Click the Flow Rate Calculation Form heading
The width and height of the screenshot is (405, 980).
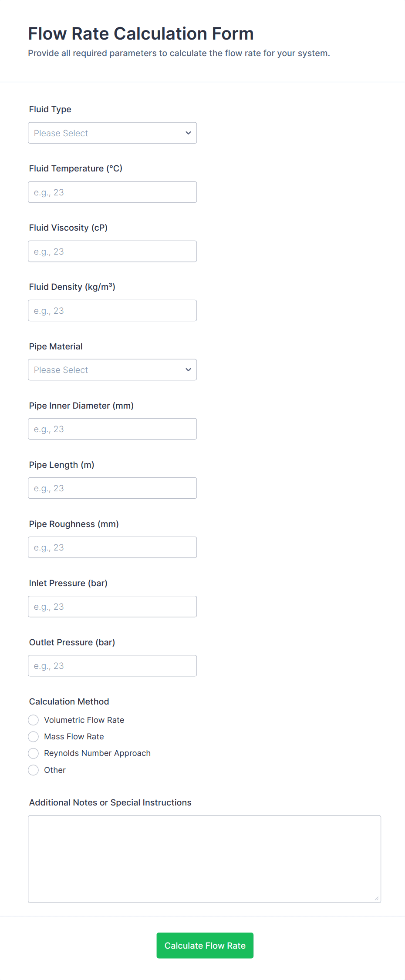coord(141,34)
